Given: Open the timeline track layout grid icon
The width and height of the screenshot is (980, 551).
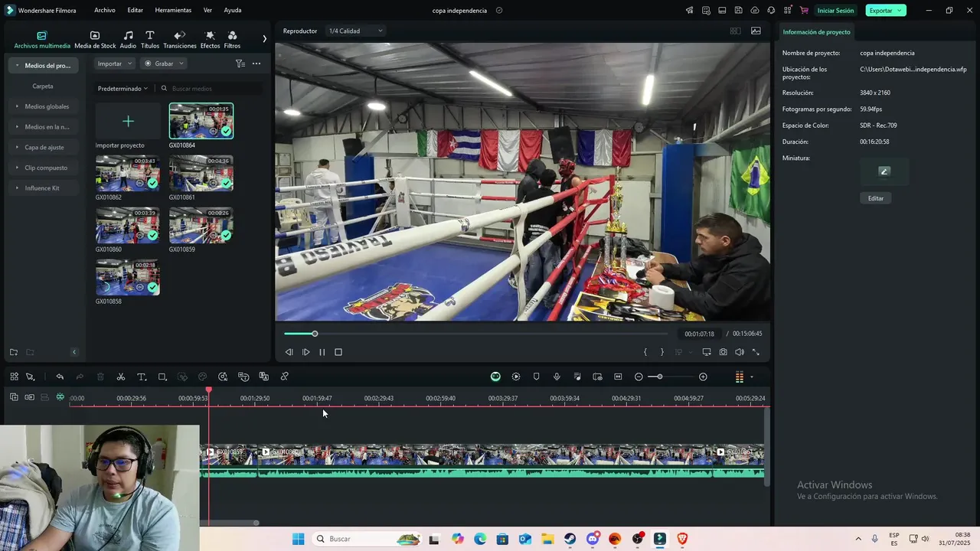Looking at the screenshot, I should tap(14, 377).
